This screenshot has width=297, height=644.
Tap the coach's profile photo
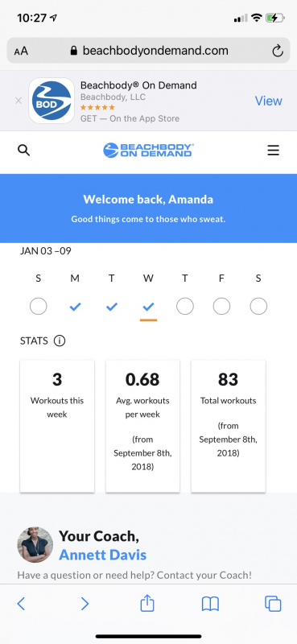click(35, 545)
